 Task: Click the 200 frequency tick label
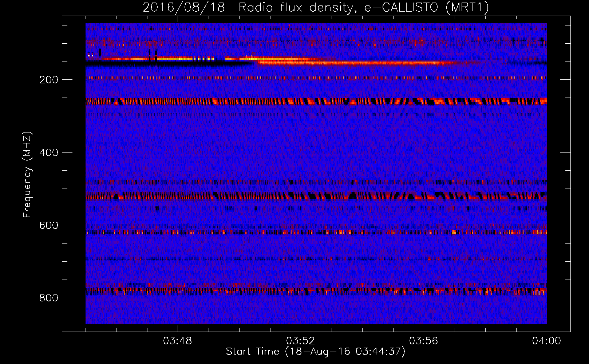(x=49, y=80)
